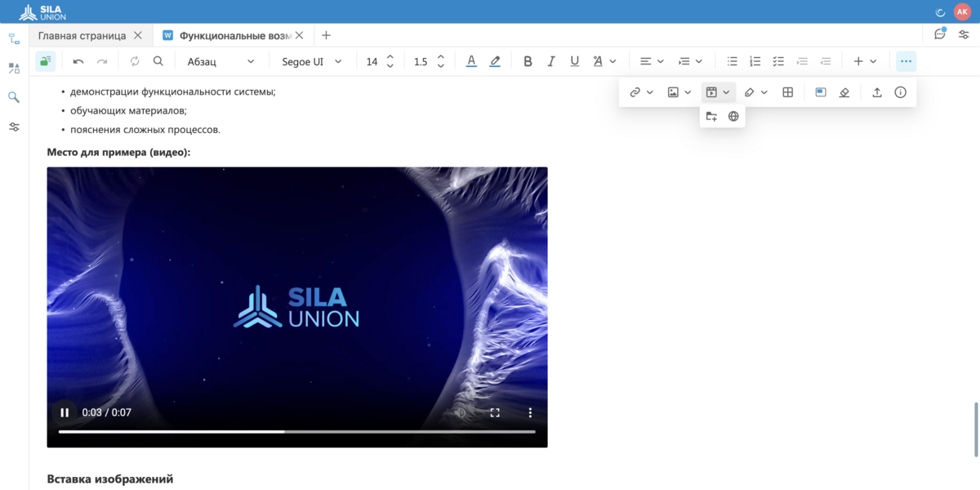Choose the text font color
980x490 pixels.
(x=471, y=61)
